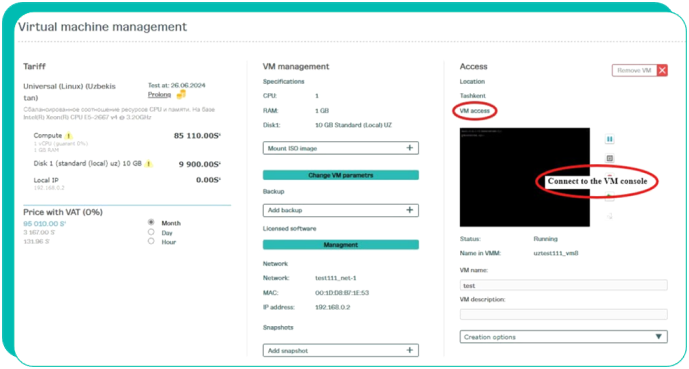Click the Compute label in Tariff
This screenshot has width=689, height=369.
[x=48, y=136]
